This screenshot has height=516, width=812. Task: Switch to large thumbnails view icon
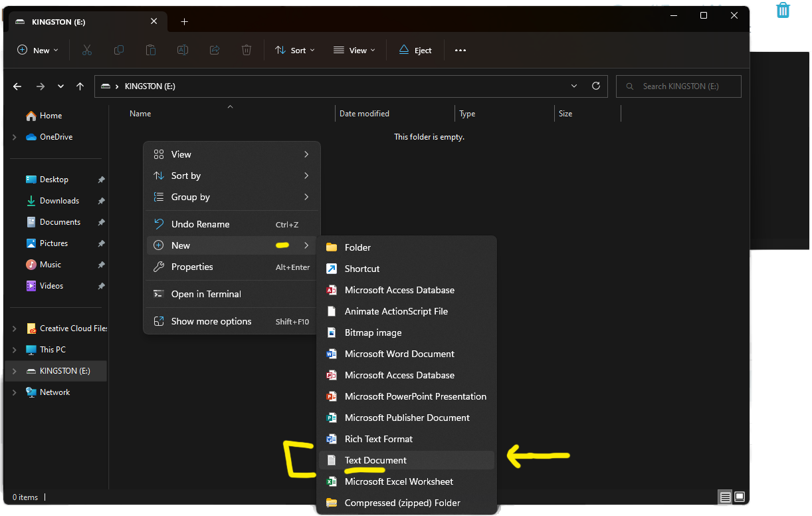(x=739, y=497)
